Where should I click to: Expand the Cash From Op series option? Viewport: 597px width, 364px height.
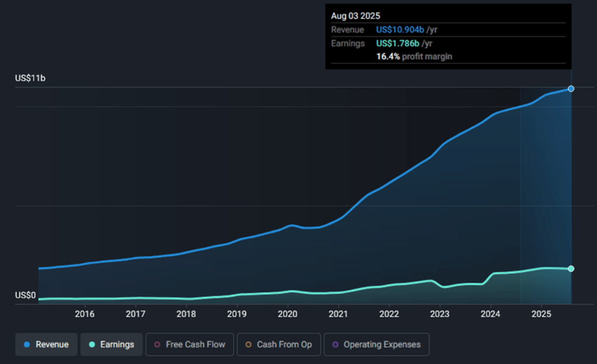(x=278, y=345)
